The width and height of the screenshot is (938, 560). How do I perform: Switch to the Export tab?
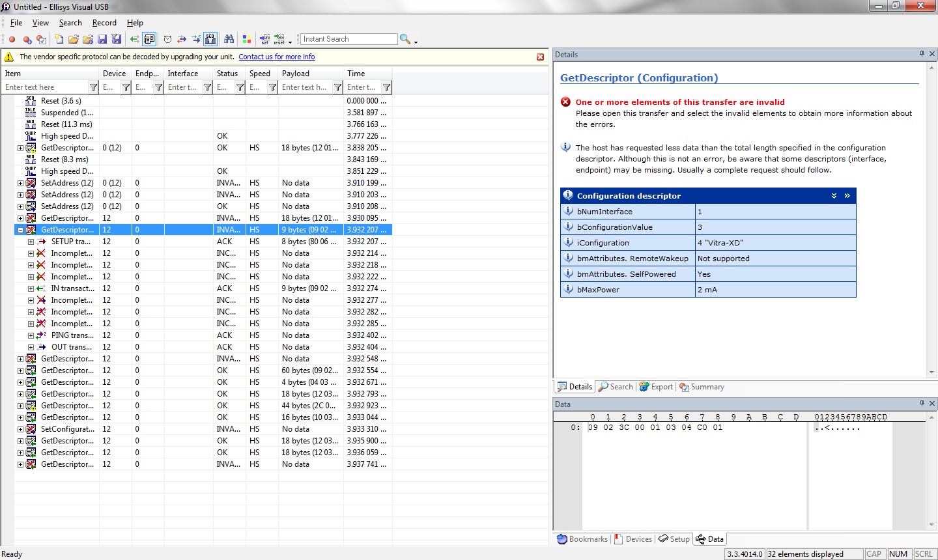click(x=656, y=387)
